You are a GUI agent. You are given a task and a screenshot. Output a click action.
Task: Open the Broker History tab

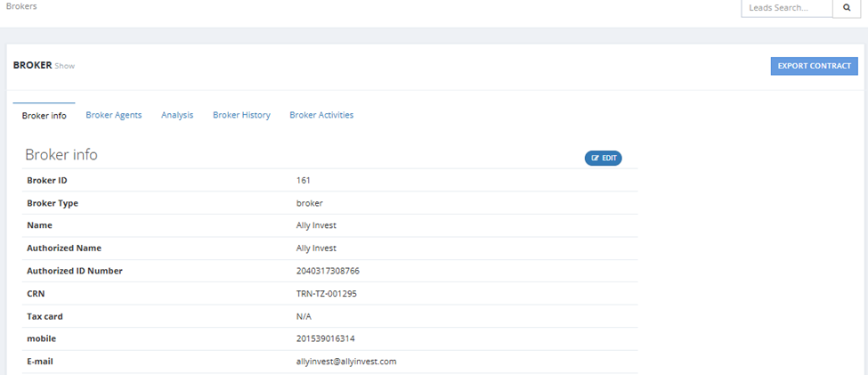point(241,115)
